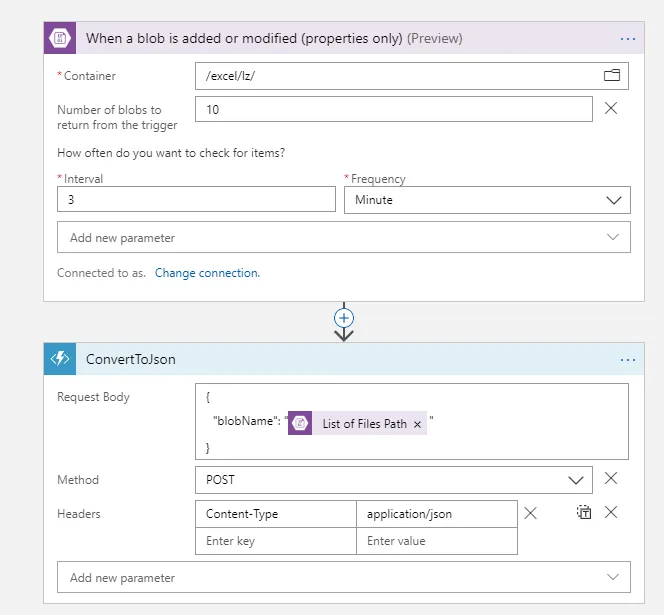The width and height of the screenshot is (664, 615).
Task: Click the plus icon to insert step
Action: (x=344, y=317)
